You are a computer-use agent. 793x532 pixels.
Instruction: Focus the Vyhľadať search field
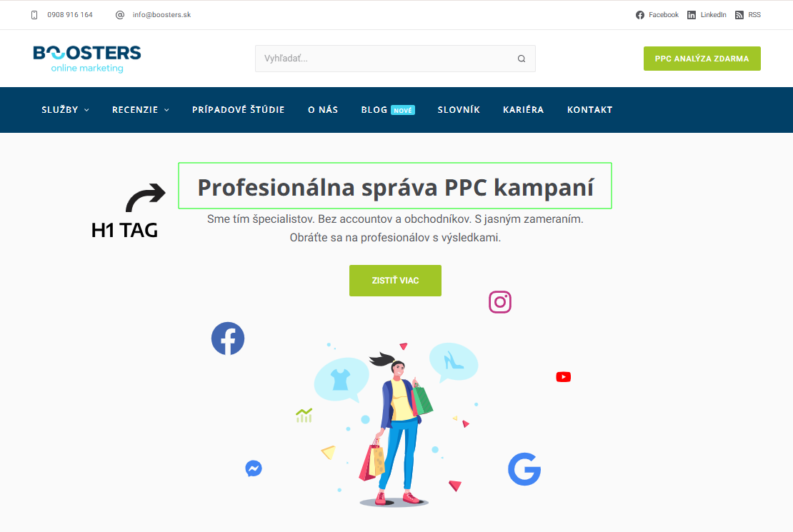[x=384, y=59]
